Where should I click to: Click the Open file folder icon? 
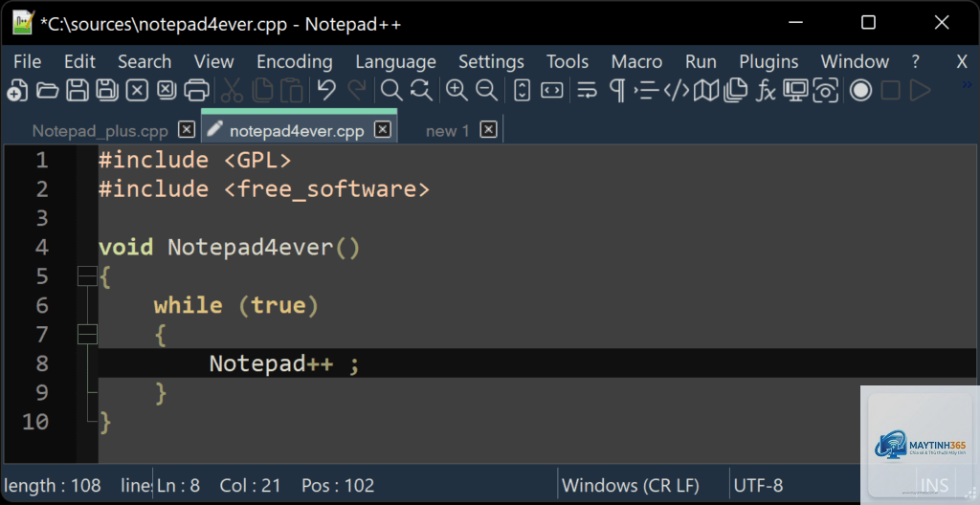coord(48,91)
